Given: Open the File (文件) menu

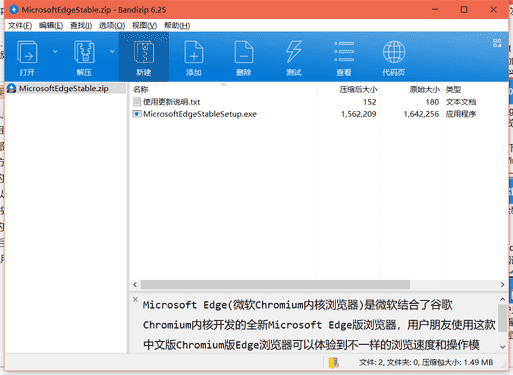Looking at the screenshot, I should pos(20,25).
